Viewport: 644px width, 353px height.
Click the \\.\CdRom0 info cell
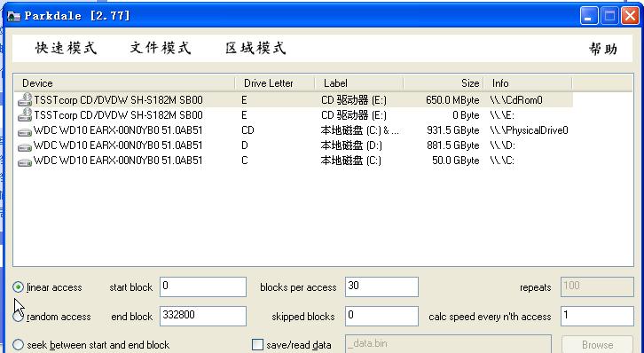(x=516, y=99)
